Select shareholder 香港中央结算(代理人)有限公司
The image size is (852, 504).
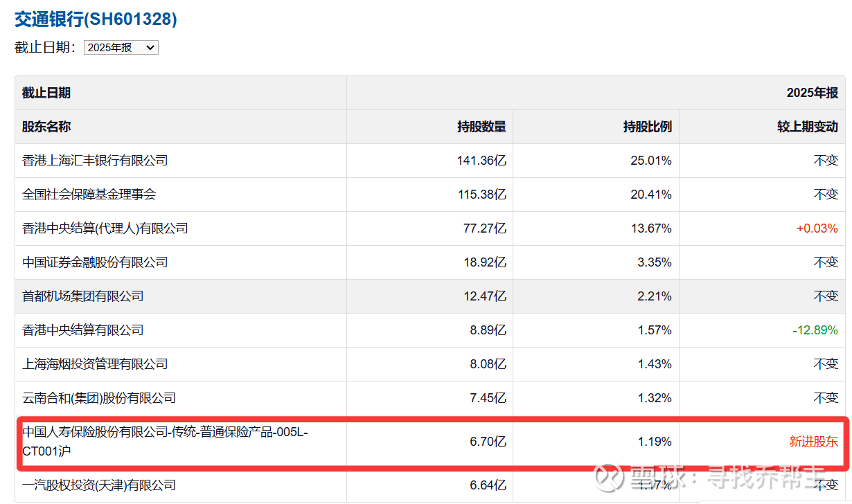coord(105,228)
